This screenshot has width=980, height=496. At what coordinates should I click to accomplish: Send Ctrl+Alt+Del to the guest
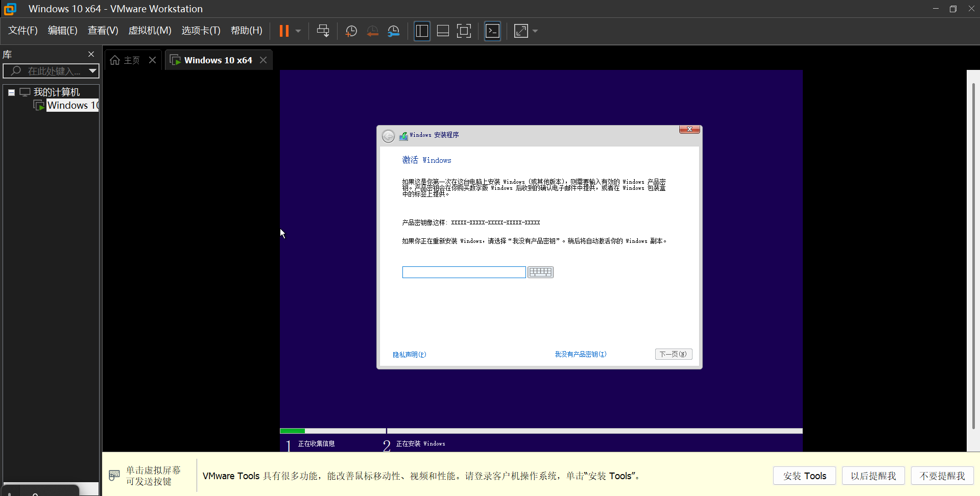coord(323,31)
